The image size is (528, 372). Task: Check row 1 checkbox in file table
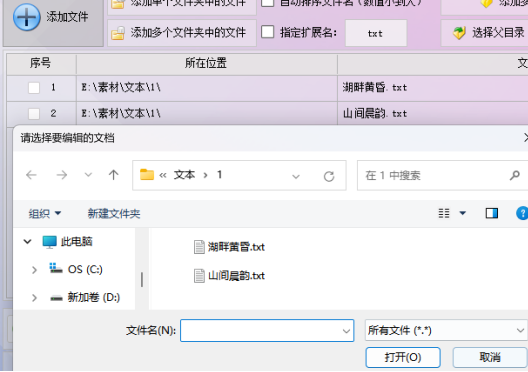[34, 88]
